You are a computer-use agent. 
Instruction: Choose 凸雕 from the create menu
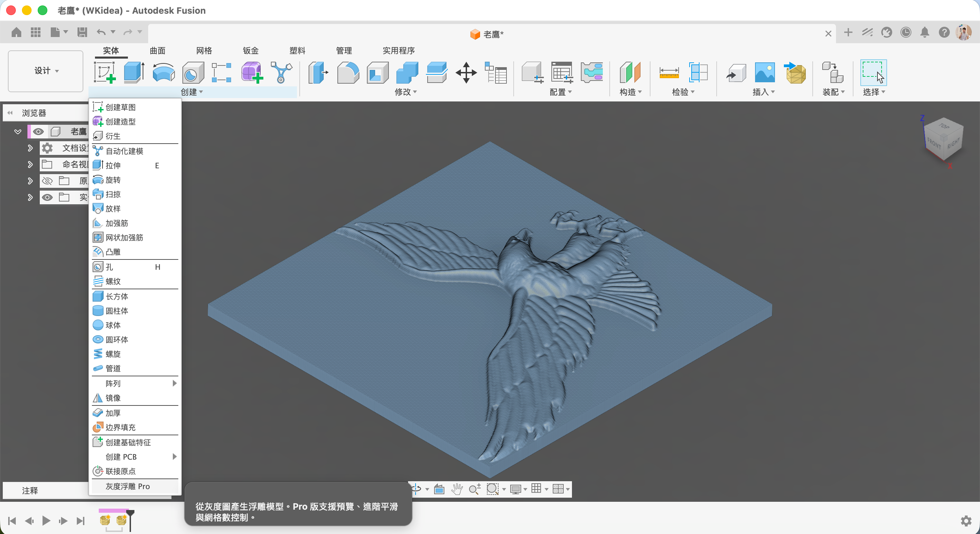[135, 252]
